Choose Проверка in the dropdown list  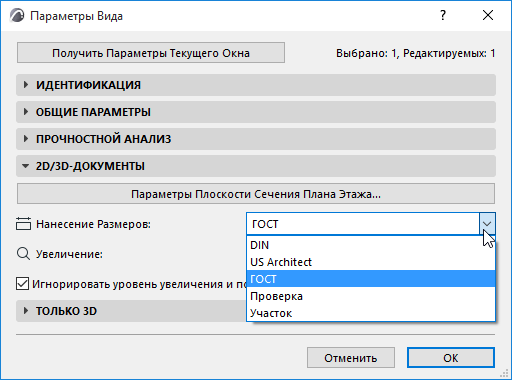pyautogui.click(x=371, y=296)
